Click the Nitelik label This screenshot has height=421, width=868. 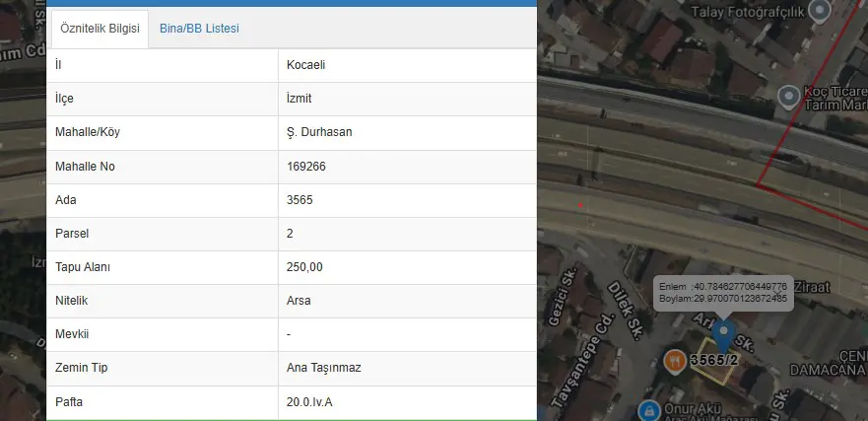point(71,301)
